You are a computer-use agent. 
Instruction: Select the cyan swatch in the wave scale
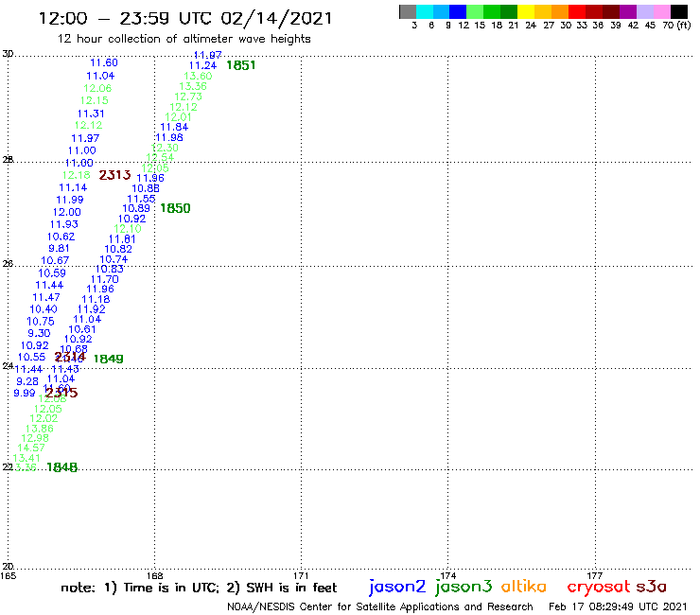point(425,11)
